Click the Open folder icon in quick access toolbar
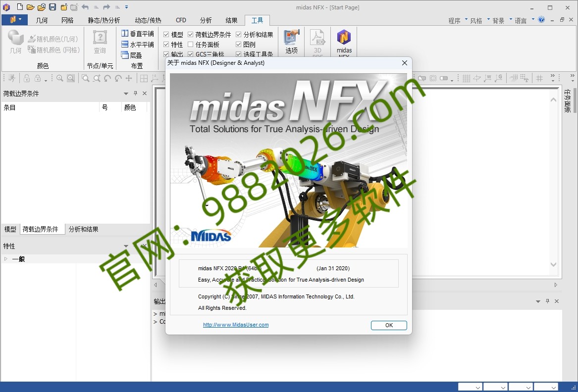The width and height of the screenshot is (578, 392). (x=31, y=7)
